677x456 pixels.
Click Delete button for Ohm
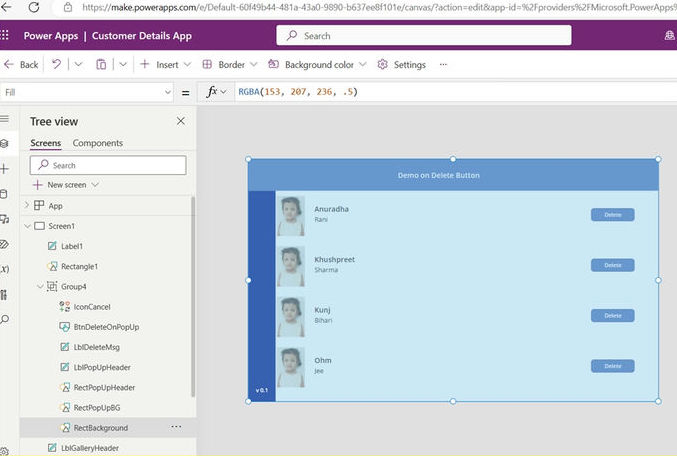(612, 366)
